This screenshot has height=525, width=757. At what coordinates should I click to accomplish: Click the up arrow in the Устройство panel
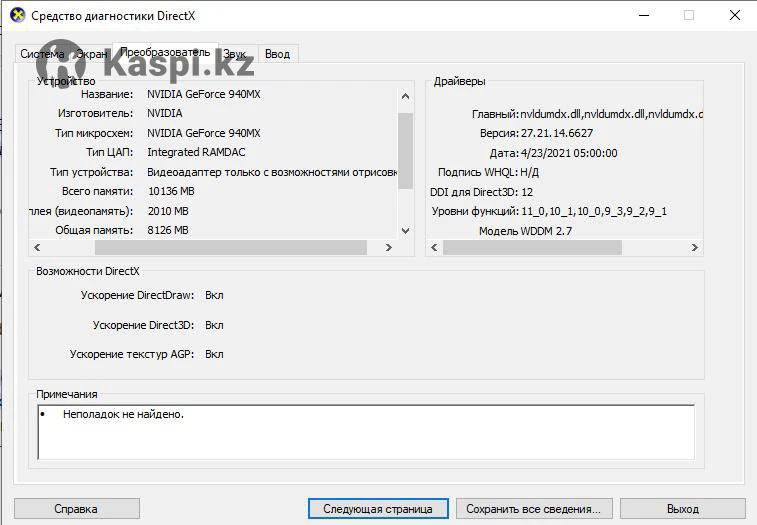click(405, 97)
